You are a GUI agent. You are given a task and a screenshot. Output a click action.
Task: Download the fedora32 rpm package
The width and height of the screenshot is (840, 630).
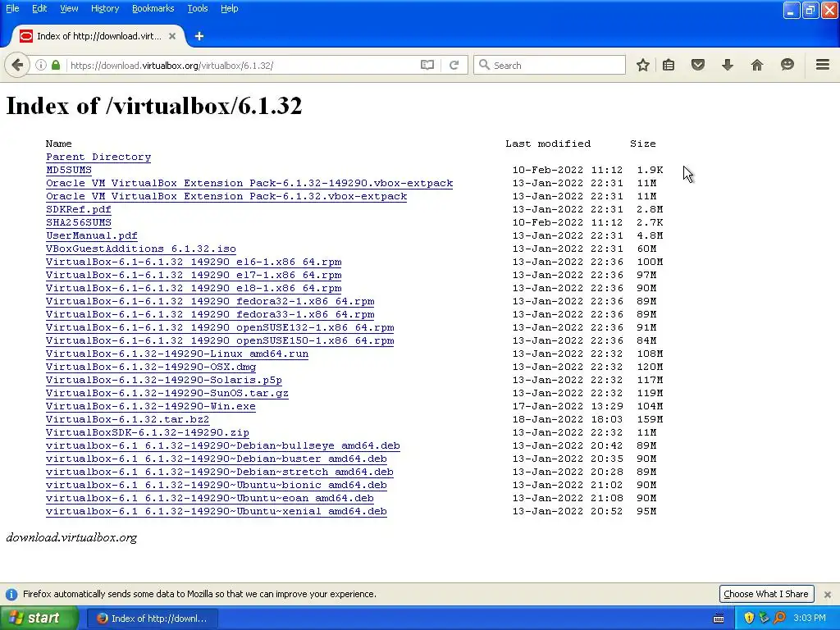click(x=210, y=301)
